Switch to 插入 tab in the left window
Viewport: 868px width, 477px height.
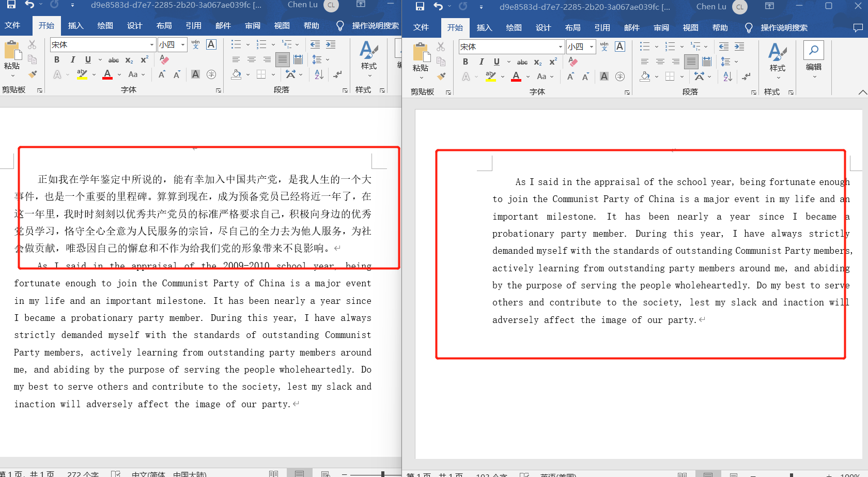[75, 26]
